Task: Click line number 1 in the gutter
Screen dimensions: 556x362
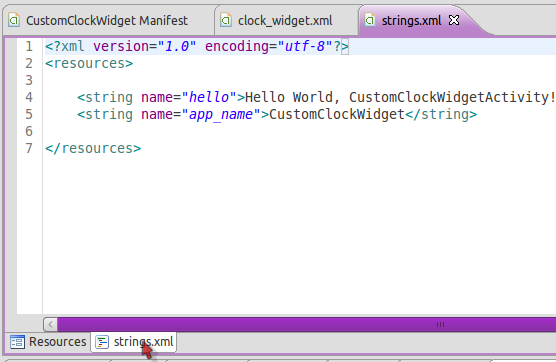Action: click(x=29, y=46)
